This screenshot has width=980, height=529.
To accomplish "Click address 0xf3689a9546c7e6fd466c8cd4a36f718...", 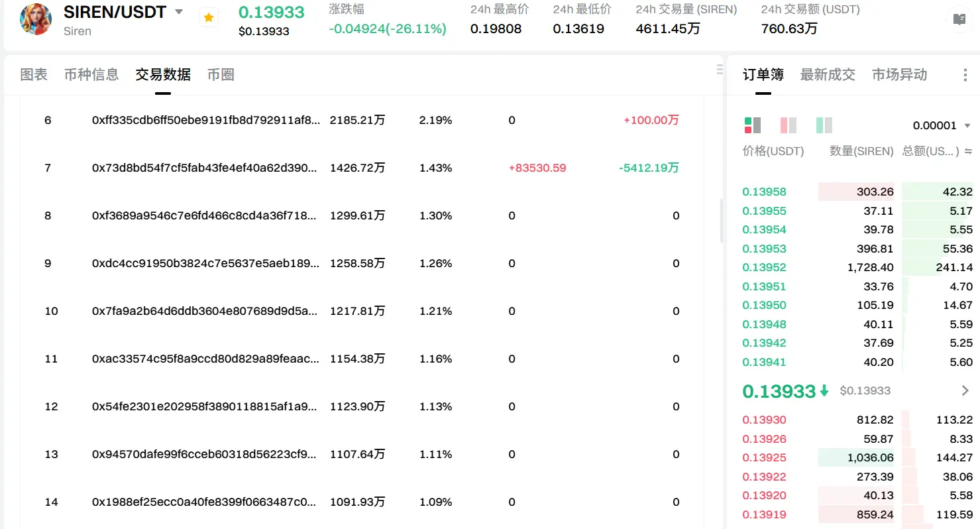I will (x=205, y=215).
